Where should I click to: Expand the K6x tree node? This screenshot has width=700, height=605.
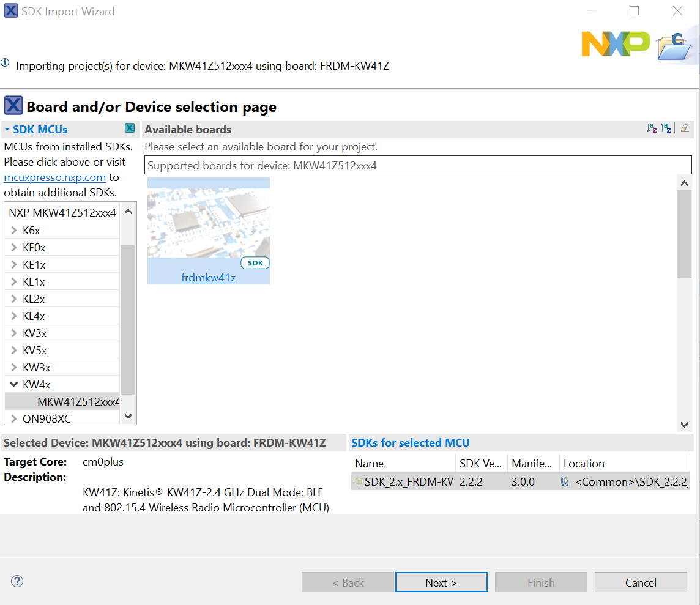point(13,230)
